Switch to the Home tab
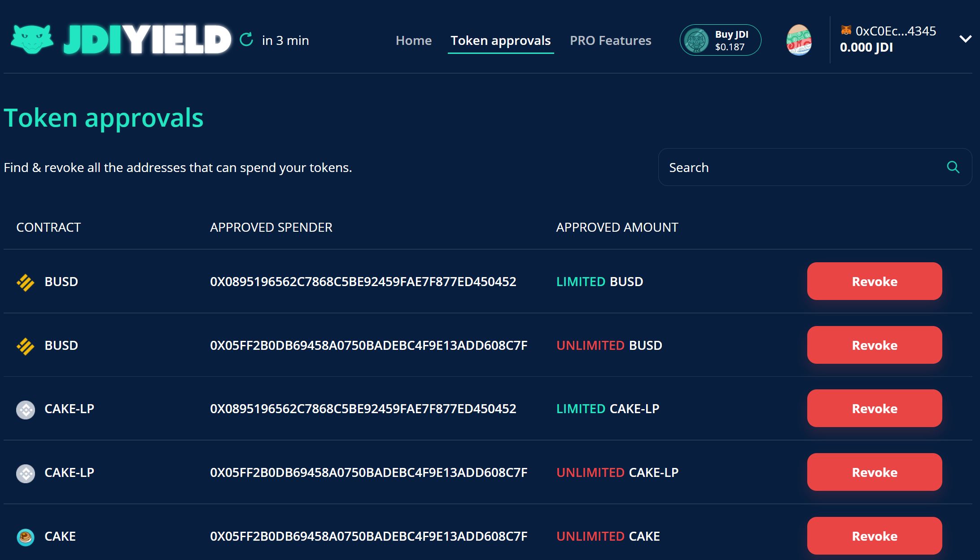Viewport: 980px width, 560px height. tap(413, 40)
